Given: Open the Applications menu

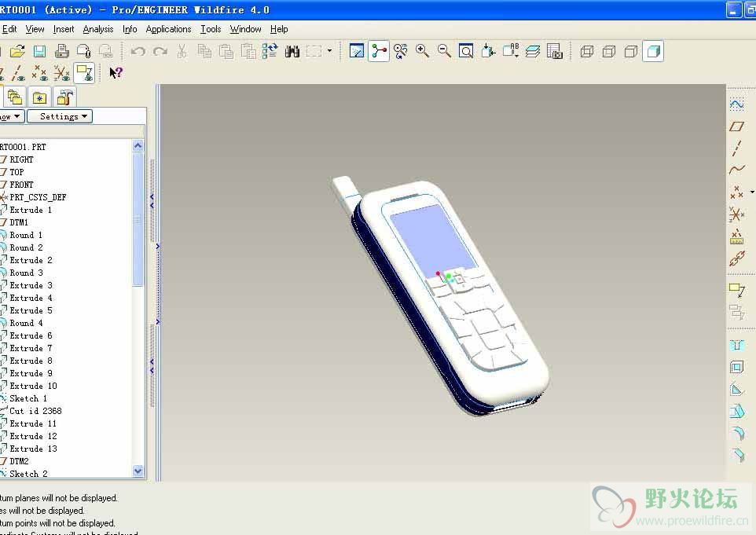Looking at the screenshot, I should click(x=168, y=29).
